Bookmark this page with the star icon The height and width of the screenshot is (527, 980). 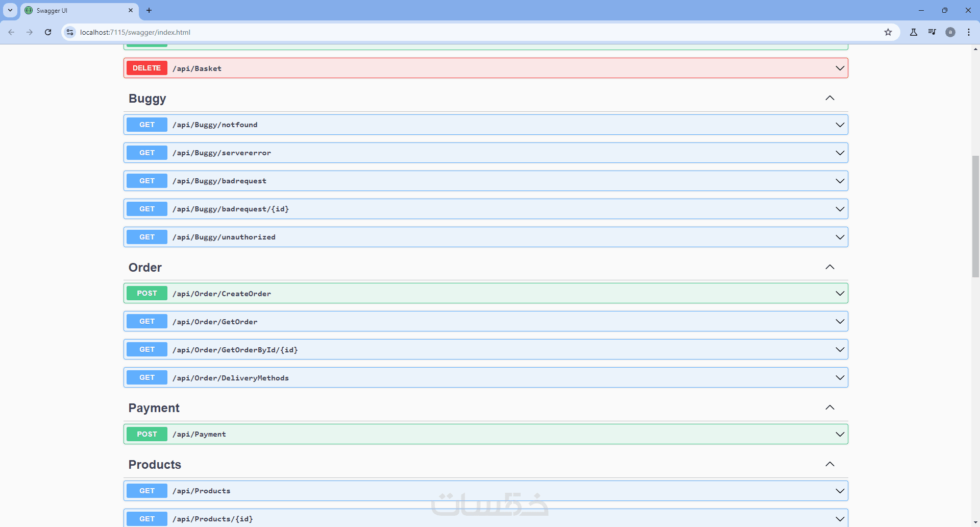(x=888, y=32)
